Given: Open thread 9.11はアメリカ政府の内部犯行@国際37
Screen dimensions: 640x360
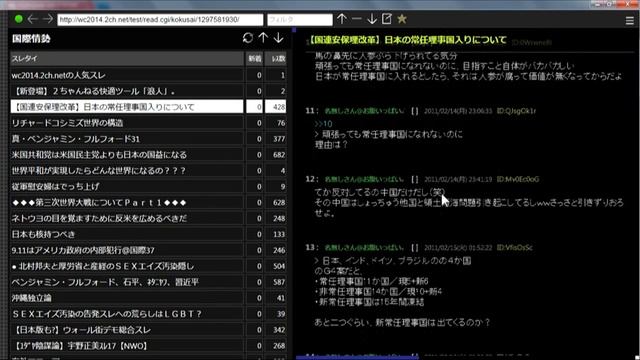Looking at the screenshot, I should (x=127, y=250).
